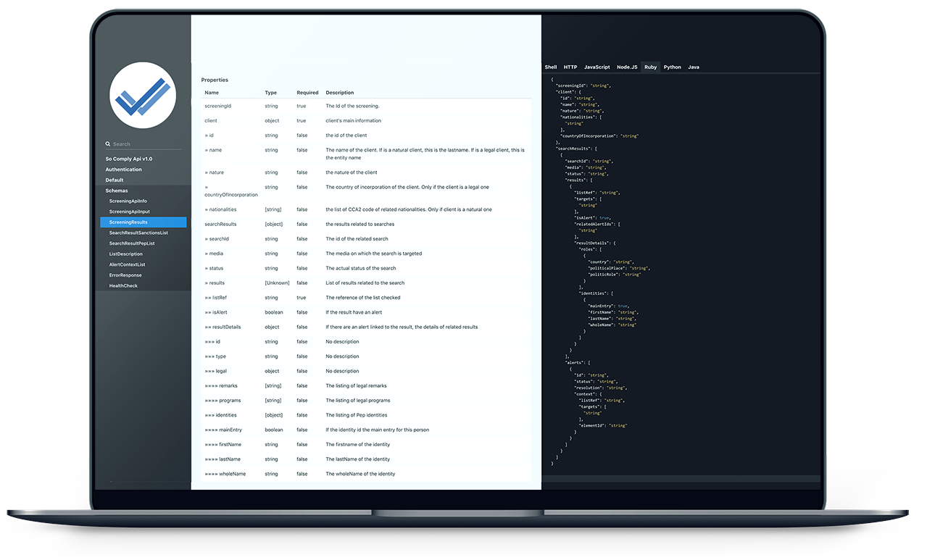Switch code samples to the Shell tab
This screenshot has height=560, width=927.
tap(551, 67)
